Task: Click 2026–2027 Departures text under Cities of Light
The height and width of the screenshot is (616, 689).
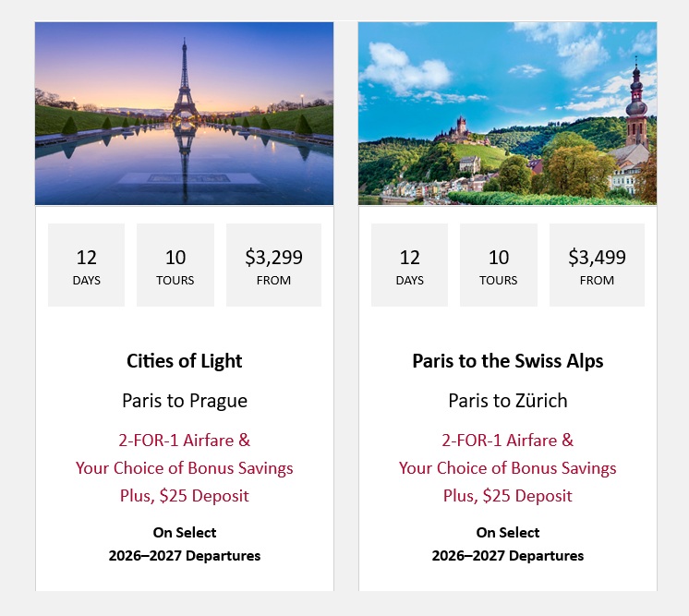Action: (185, 556)
